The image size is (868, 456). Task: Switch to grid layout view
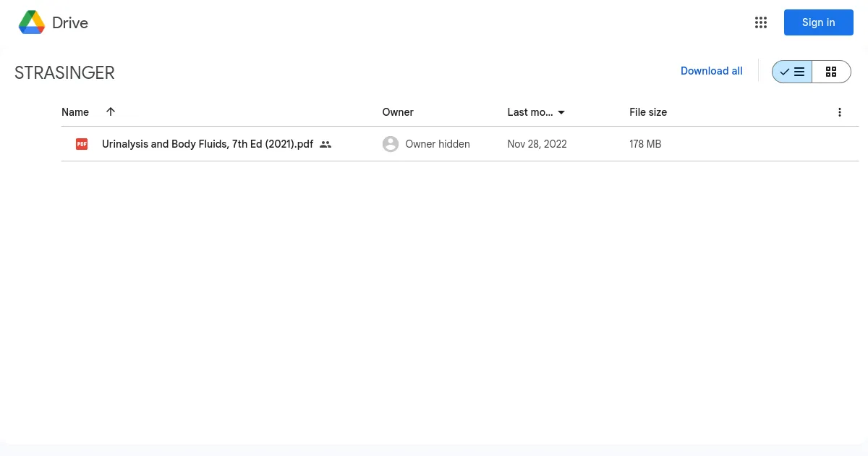click(x=831, y=72)
